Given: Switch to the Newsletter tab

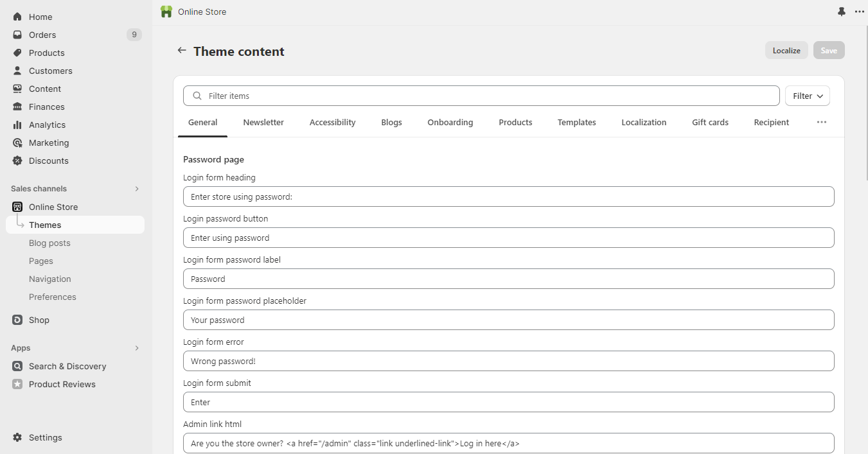Looking at the screenshot, I should pyautogui.click(x=263, y=122).
